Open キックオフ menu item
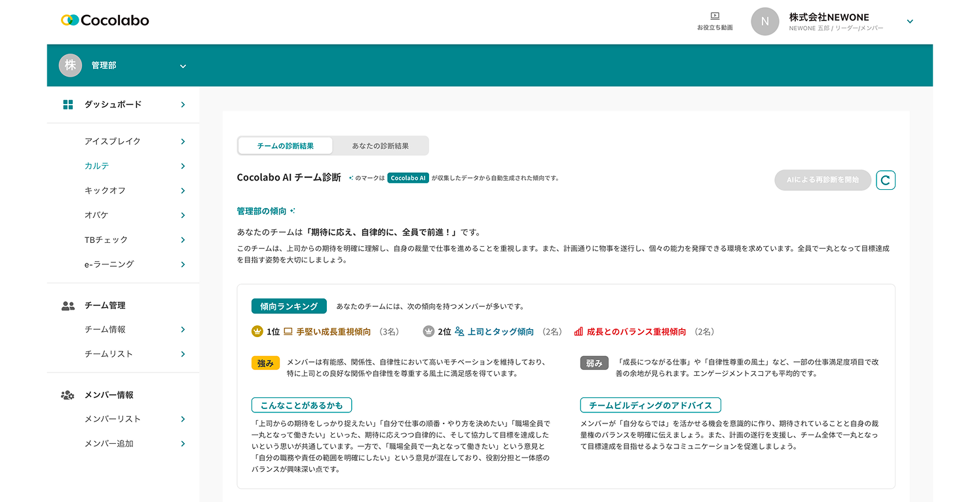Image resolution: width=980 pixels, height=502 pixels. point(105,191)
